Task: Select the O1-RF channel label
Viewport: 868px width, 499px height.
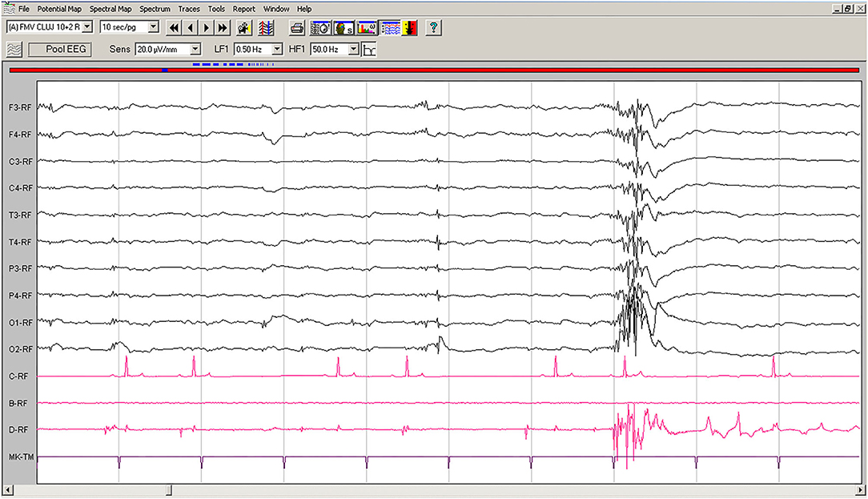Action: pyautogui.click(x=20, y=322)
